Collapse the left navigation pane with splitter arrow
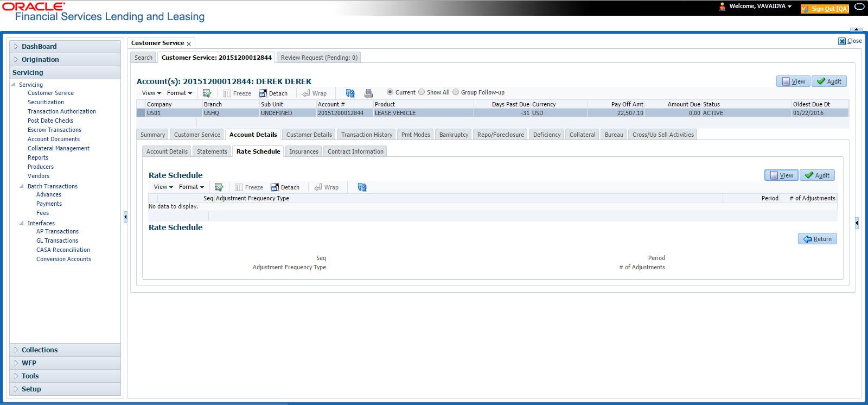868x405 pixels. (125, 217)
